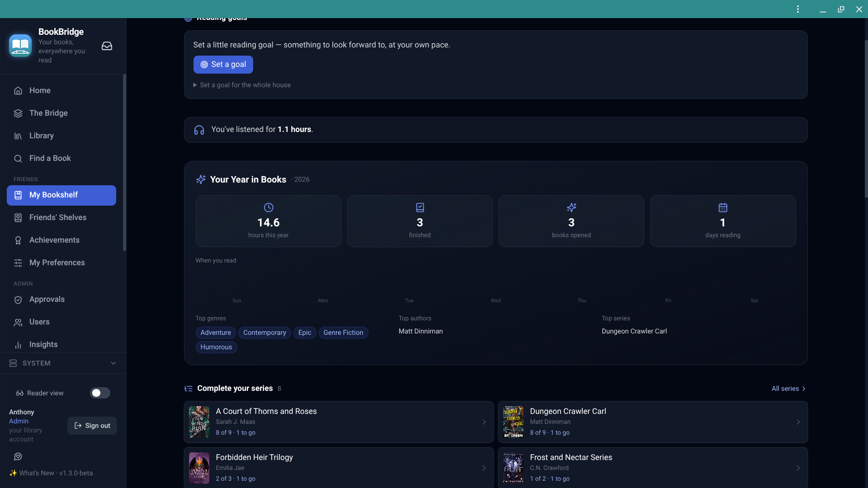Screen dimensions: 868x488
Task: Select the Adventure genre tag
Action: pos(216,333)
